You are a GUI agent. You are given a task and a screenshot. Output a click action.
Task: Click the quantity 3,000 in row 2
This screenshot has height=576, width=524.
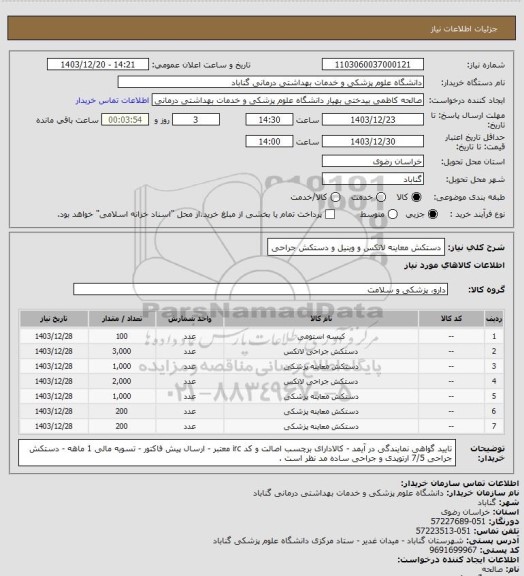point(122,351)
